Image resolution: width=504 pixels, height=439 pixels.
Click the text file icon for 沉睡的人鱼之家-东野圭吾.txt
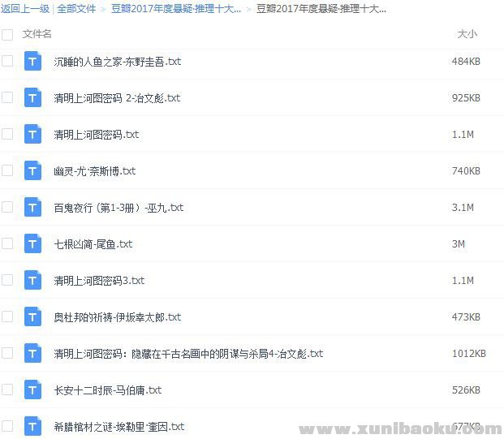coord(32,62)
